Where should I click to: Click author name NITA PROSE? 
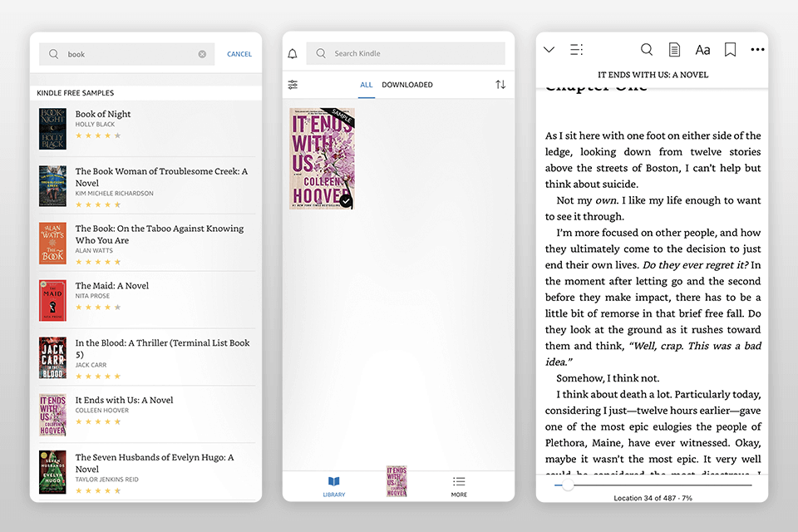pos(92,296)
